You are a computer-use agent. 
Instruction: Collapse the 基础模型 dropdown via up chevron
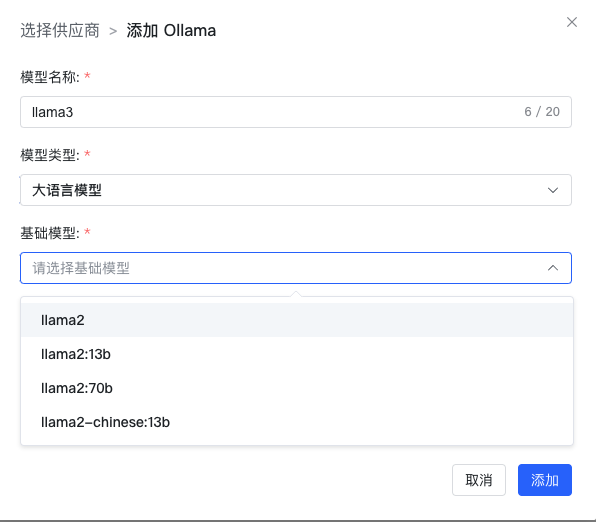pyautogui.click(x=553, y=268)
